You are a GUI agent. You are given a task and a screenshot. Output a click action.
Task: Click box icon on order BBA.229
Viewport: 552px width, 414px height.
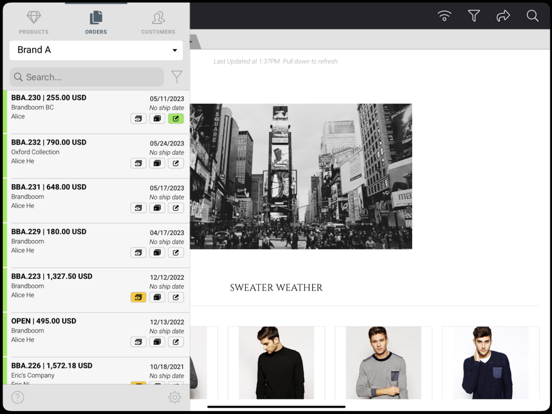coord(157,253)
